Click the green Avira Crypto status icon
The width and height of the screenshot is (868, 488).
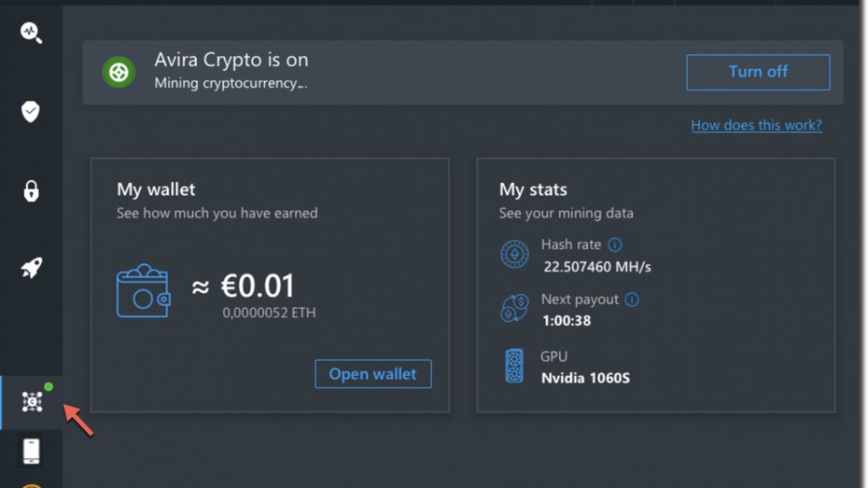coord(119,72)
